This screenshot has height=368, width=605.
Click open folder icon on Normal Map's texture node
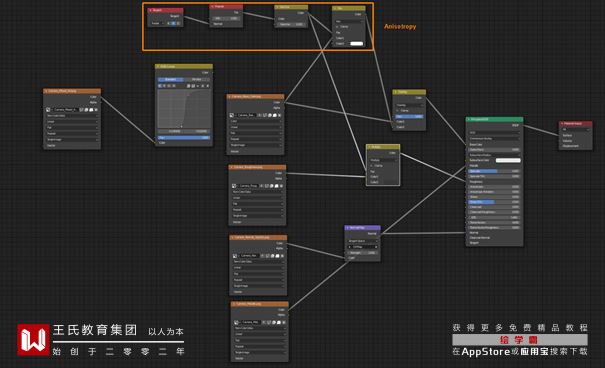(278, 256)
